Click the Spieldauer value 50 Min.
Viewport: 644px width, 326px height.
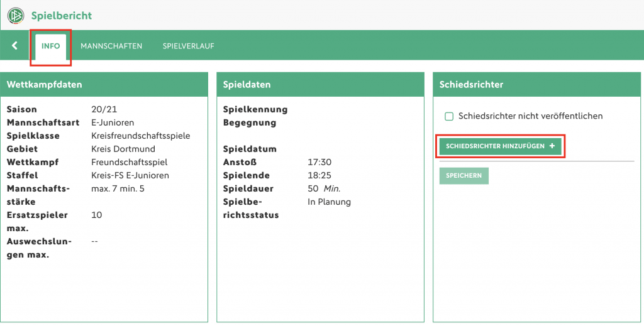click(x=324, y=188)
